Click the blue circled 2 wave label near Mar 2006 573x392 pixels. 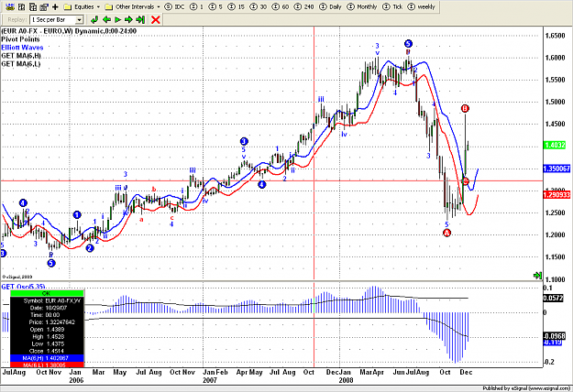(90, 248)
